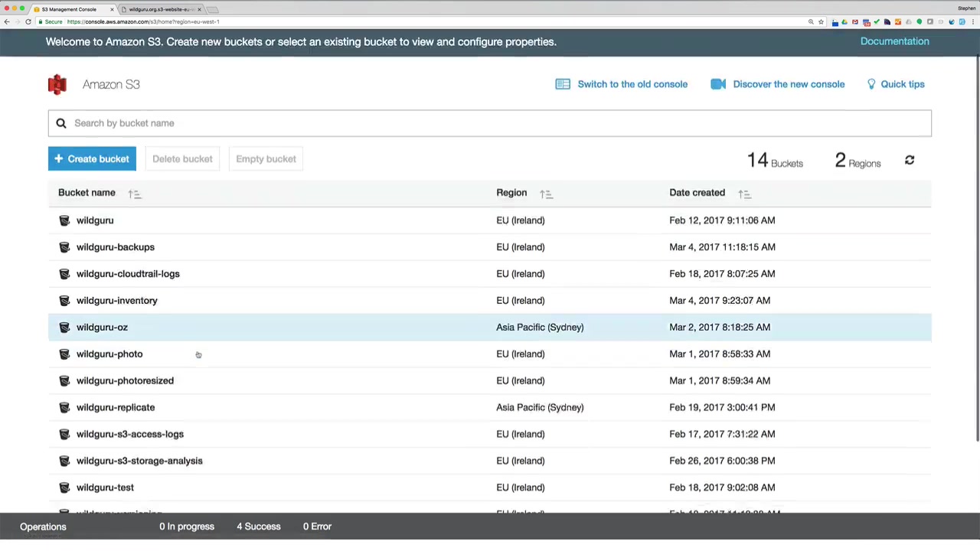Click the Search by bucket name field

(x=490, y=123)
